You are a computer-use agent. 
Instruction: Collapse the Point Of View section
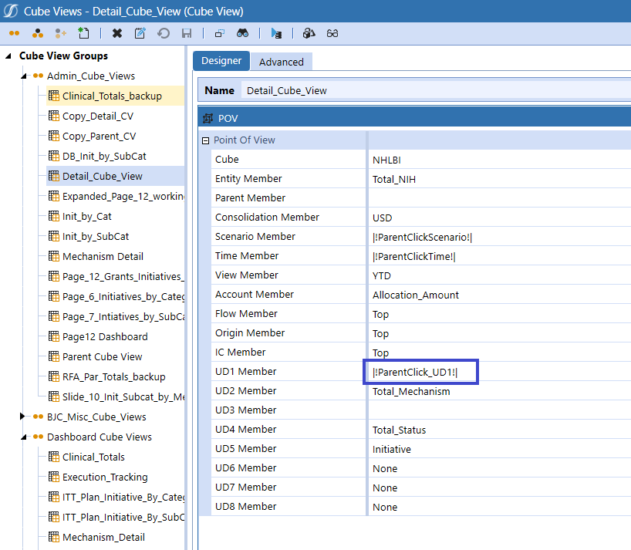pos(206,140)
